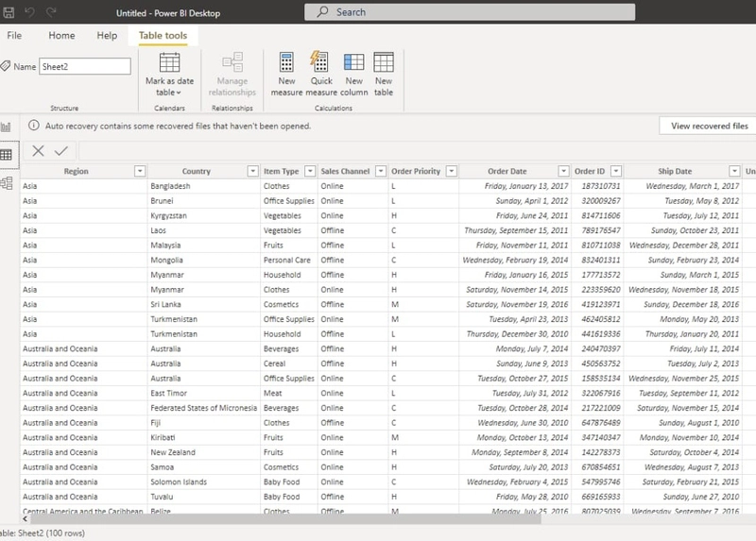The image size is (756, 541).
Task: Open Sales Channel column filter dropdown
Action: pyautogui.click(x=381, y=171)
